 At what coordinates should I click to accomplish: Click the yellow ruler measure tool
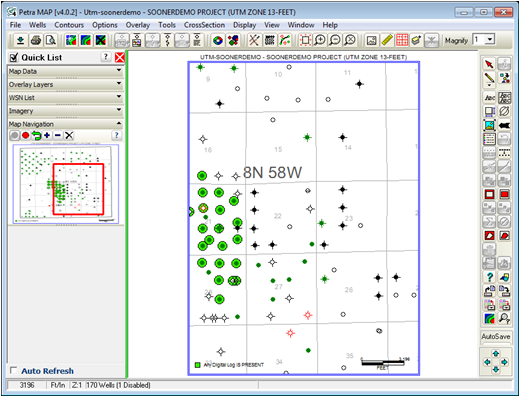pyautogui.click(x=387, y=40)
